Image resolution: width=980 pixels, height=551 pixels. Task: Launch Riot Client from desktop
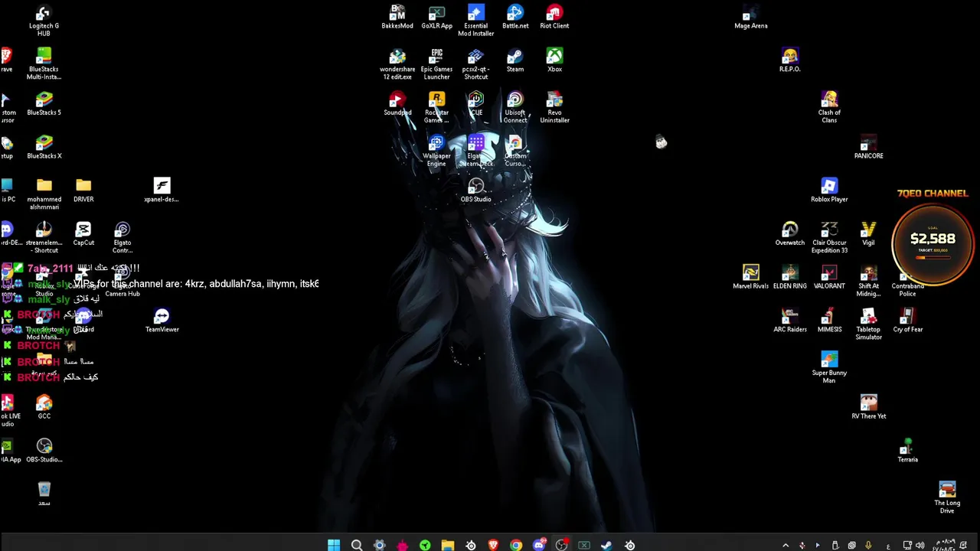click(x=554, y=17)
